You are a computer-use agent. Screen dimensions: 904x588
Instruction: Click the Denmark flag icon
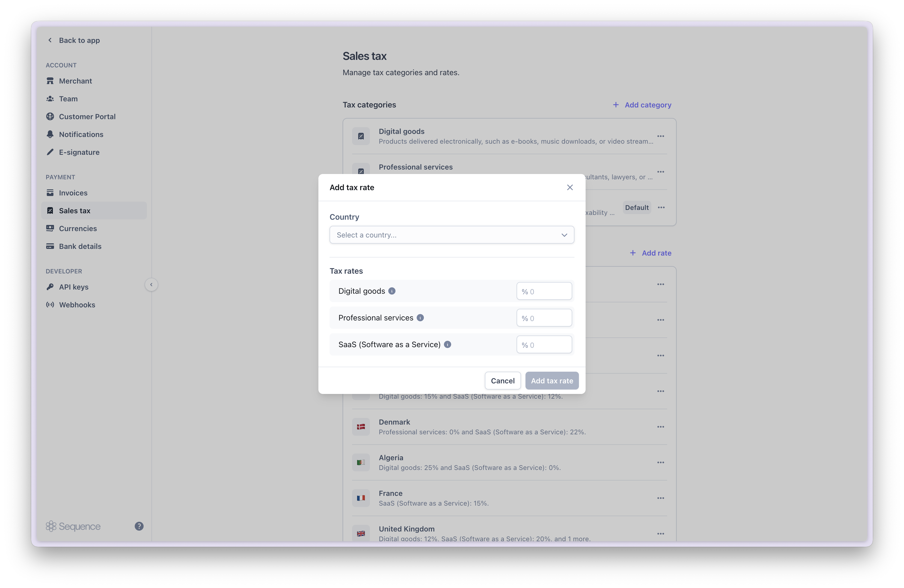pos(361,427)
